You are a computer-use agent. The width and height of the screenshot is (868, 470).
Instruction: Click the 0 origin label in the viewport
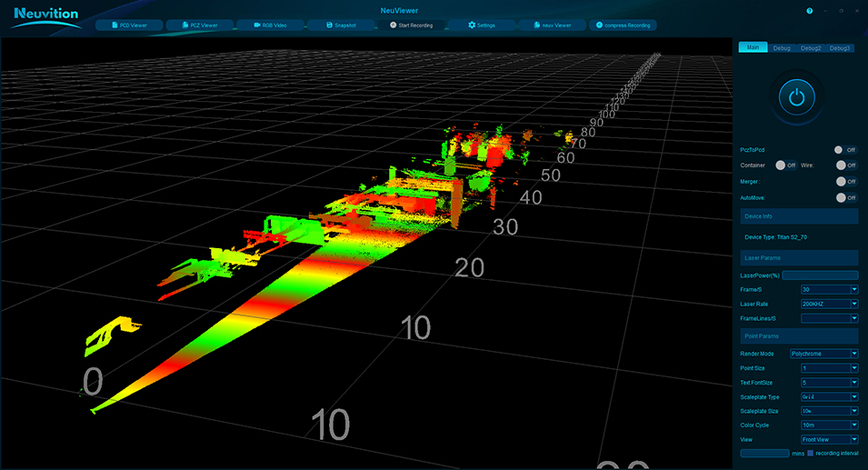(x=93, y=382)
